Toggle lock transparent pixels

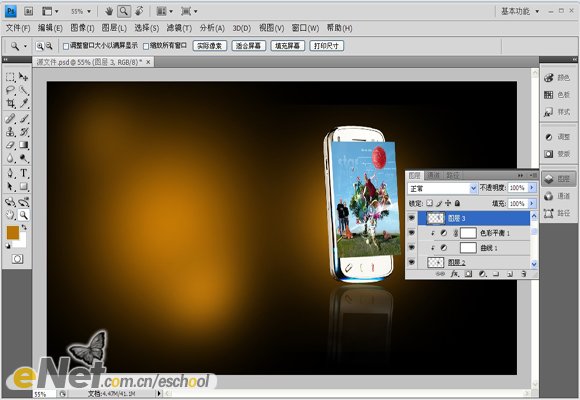tap(429, 203)
